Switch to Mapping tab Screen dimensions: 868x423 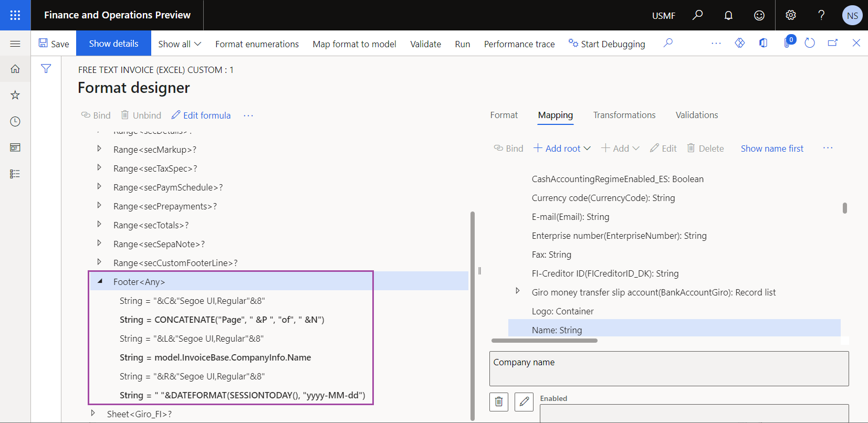[556, 115]
